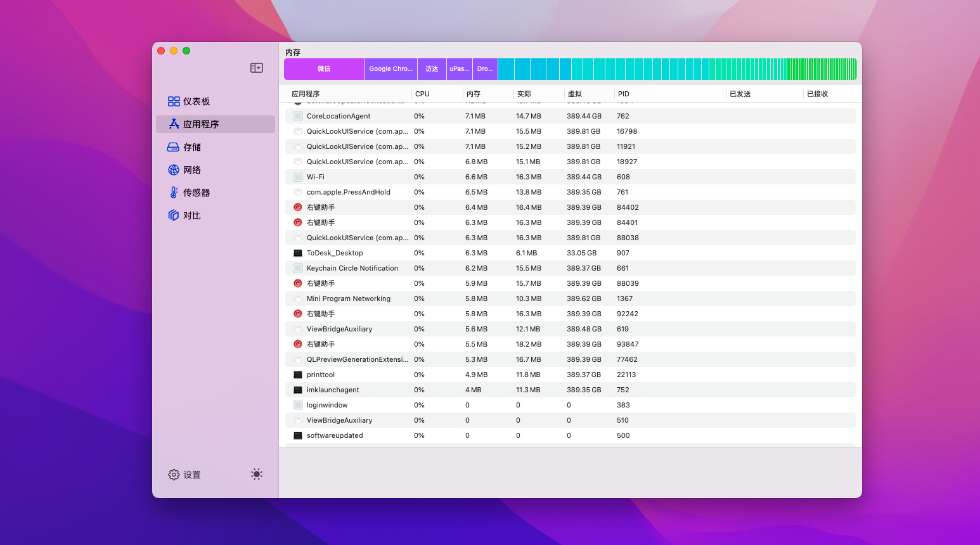Screen dimensions: 980x545
Task: Toggle light/dark appearance sun icon
Action: (257, 474)
